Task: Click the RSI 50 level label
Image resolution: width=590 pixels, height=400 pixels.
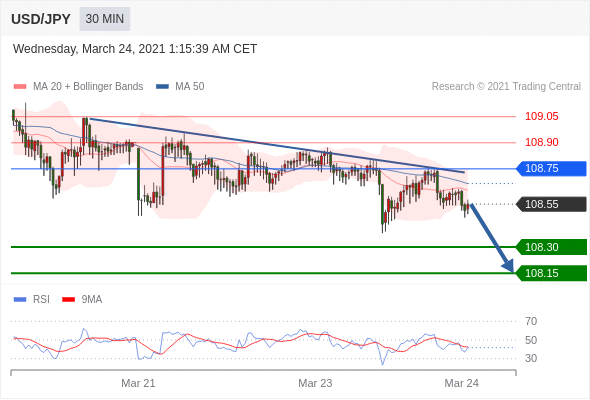Action: [531, 340]
